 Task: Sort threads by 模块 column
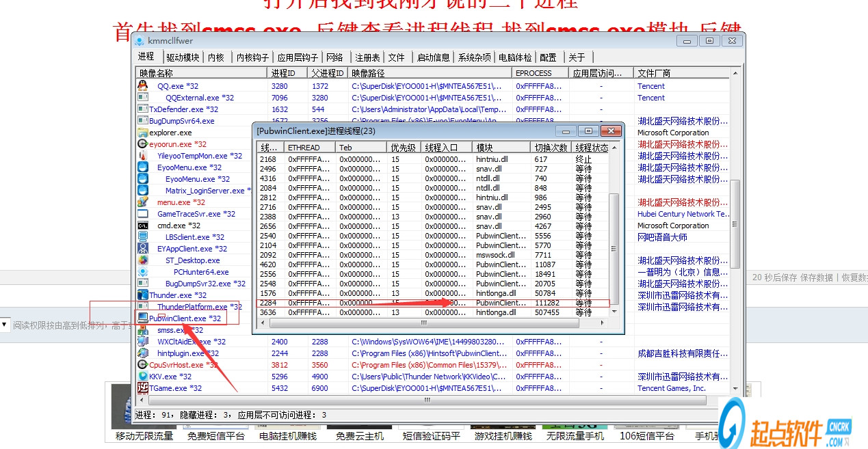[x=501, y=147]
